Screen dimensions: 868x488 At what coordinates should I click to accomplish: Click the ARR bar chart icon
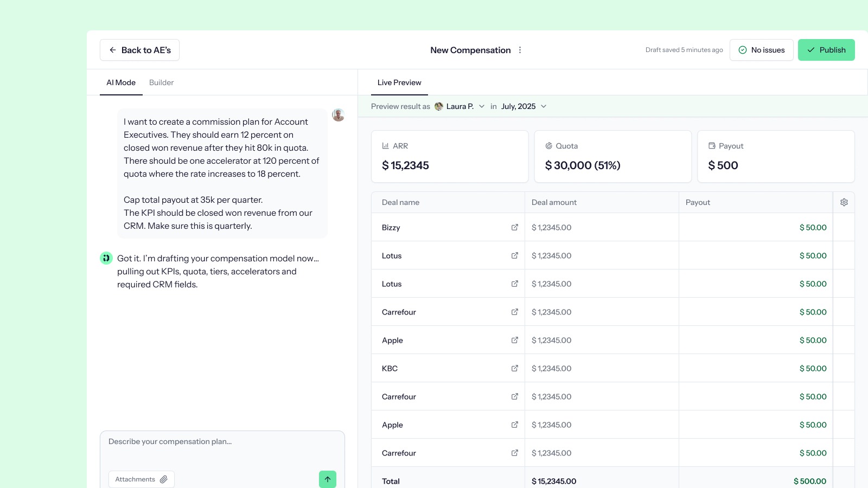coord(386,145)
